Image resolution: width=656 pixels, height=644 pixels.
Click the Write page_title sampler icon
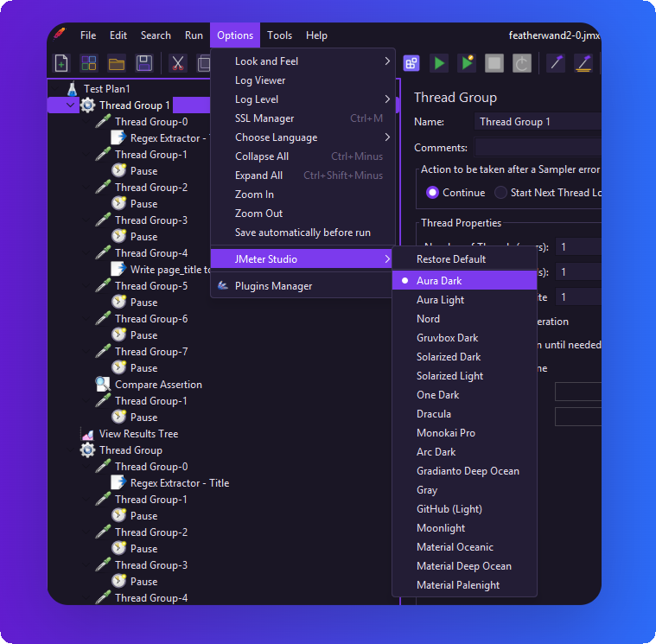coord(118,269)
